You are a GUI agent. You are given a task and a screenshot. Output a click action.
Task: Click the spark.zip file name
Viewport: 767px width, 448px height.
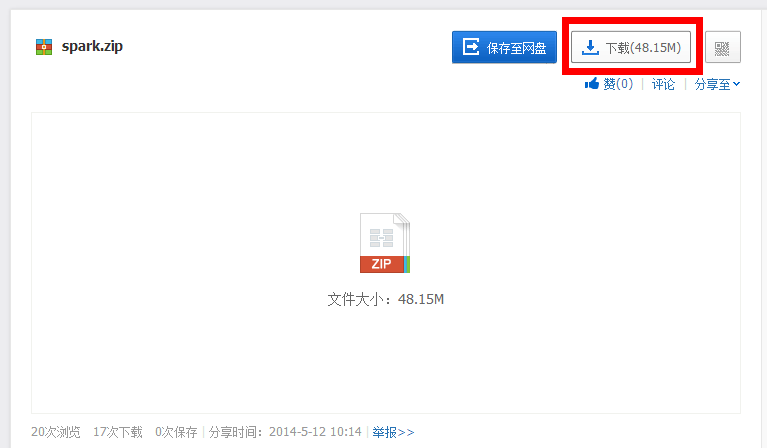point(92,47)
